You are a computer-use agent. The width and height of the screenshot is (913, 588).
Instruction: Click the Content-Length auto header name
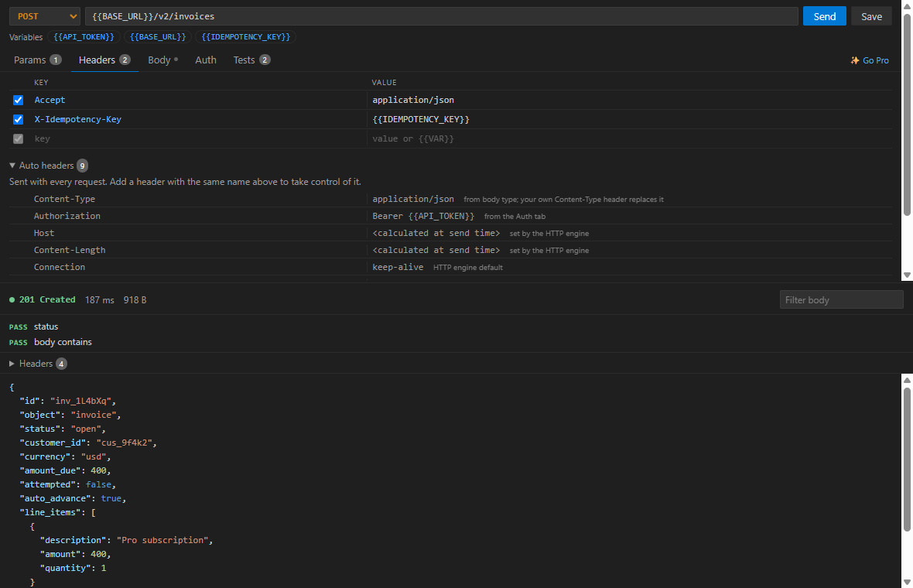click(70, 250)
